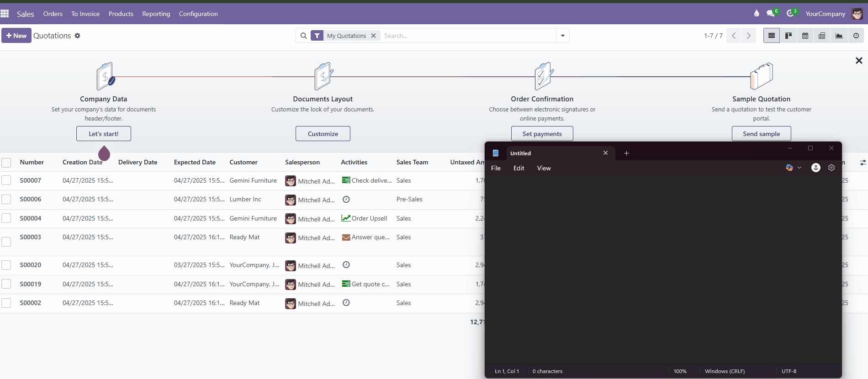
Task: Close the onboarding banner
Action: (x=859, y=61)
